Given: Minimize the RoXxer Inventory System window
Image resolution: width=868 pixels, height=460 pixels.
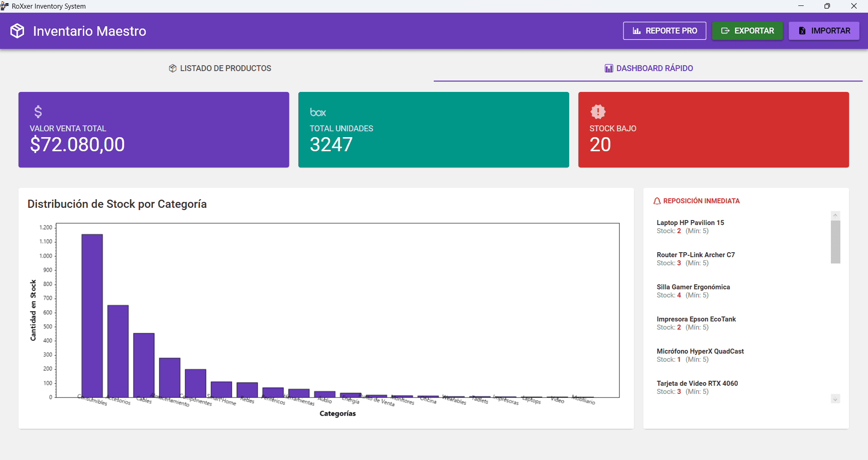Looking at the screenshot, I should [801, 6].
